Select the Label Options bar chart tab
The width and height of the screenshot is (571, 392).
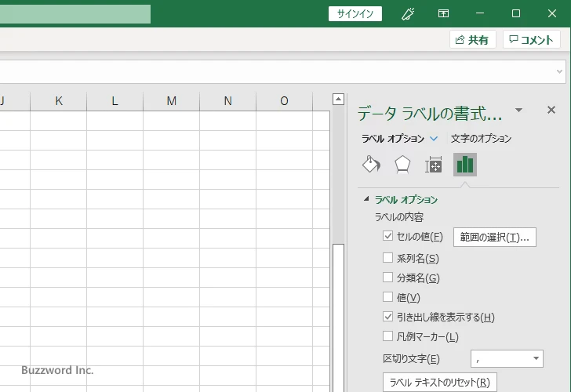tap(465, 165)
